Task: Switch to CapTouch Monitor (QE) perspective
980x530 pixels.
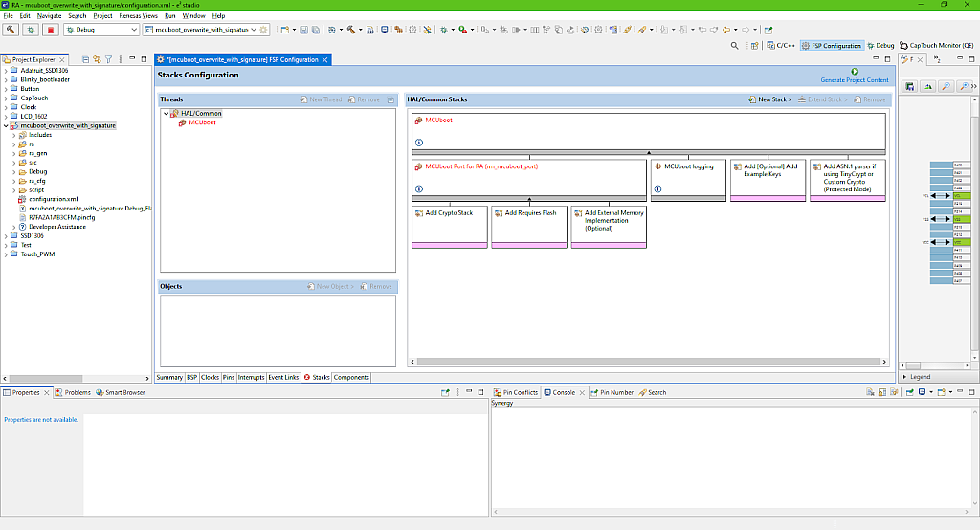Action: pos(937,45)
